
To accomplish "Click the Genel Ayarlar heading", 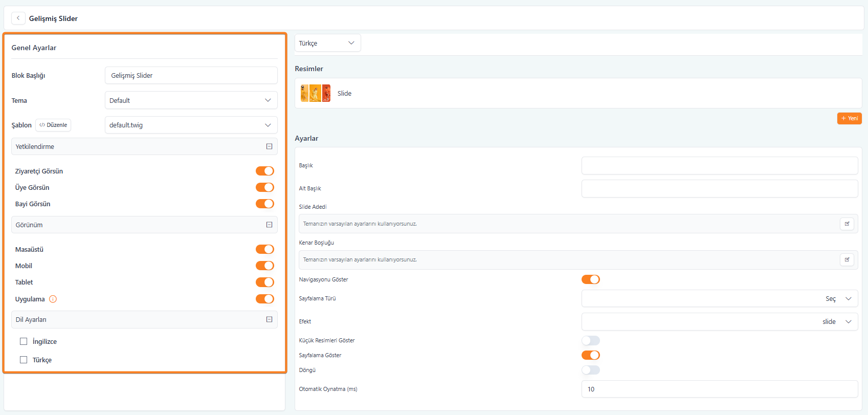I will coord(34,48).
